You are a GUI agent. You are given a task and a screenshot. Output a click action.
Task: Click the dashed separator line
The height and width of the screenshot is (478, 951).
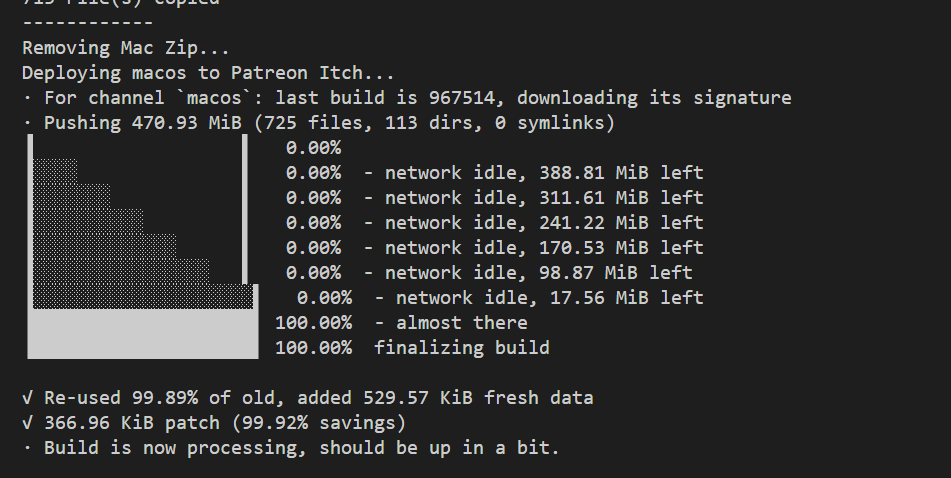[87, 23]
